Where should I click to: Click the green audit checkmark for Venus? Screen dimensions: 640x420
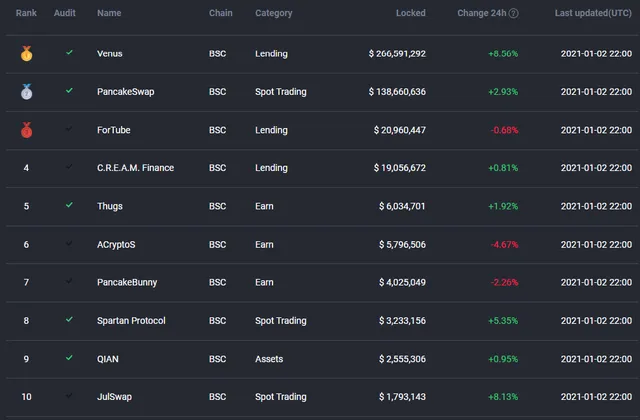coord(69,52)
